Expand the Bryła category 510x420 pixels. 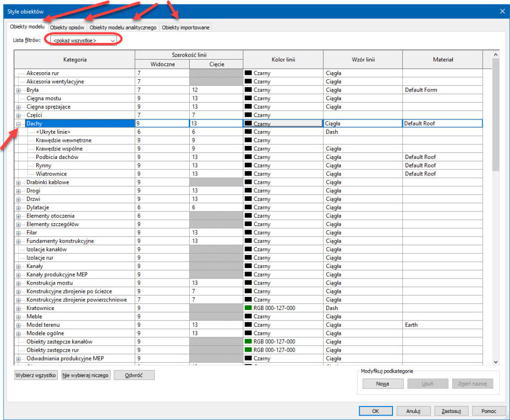18,90
